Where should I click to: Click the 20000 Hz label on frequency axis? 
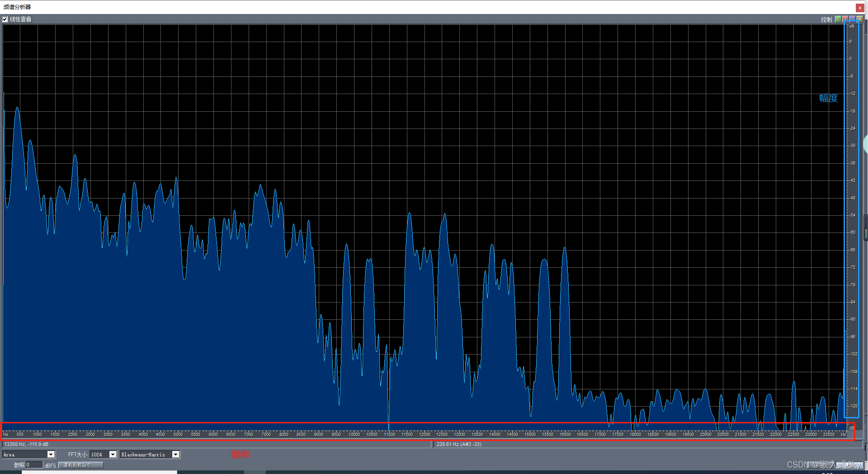point(706,434)
